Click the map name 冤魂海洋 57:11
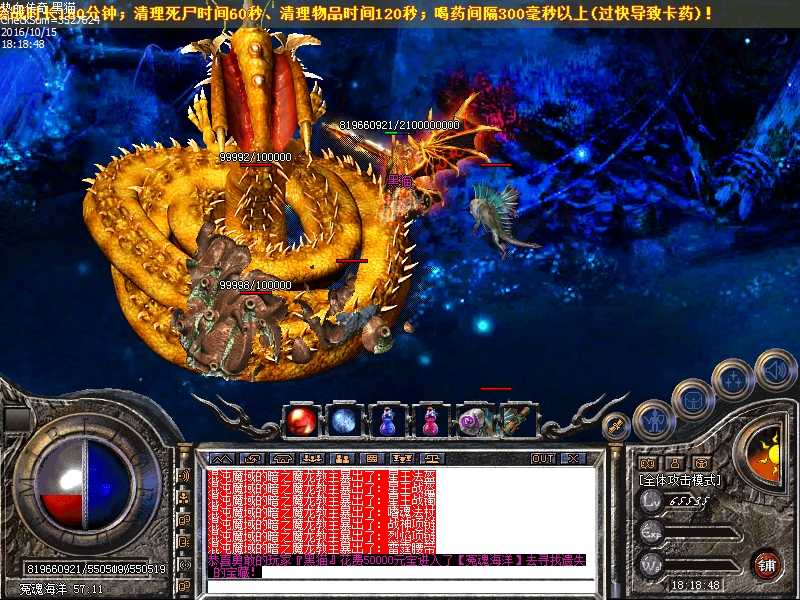The image size is (800, 600). point(61,589)
